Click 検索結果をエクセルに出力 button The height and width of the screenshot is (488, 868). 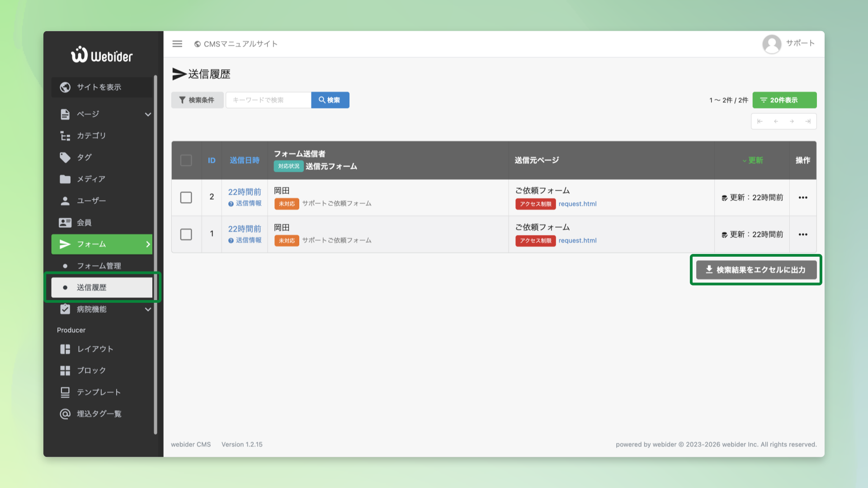pos(756,270)
